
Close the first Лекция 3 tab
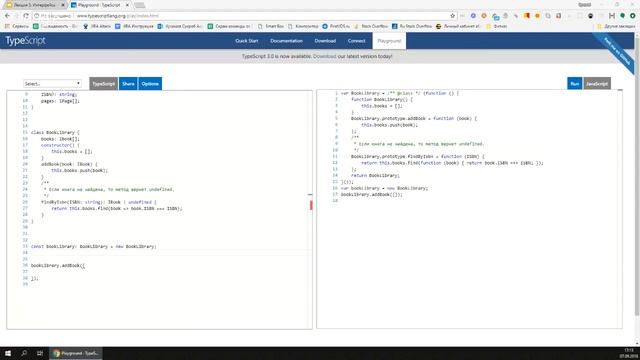click(x=63, y=5)
